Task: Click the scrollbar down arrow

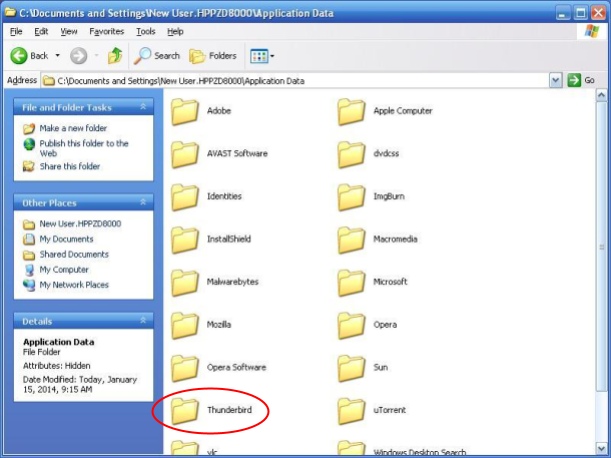Action: (601, 448)
